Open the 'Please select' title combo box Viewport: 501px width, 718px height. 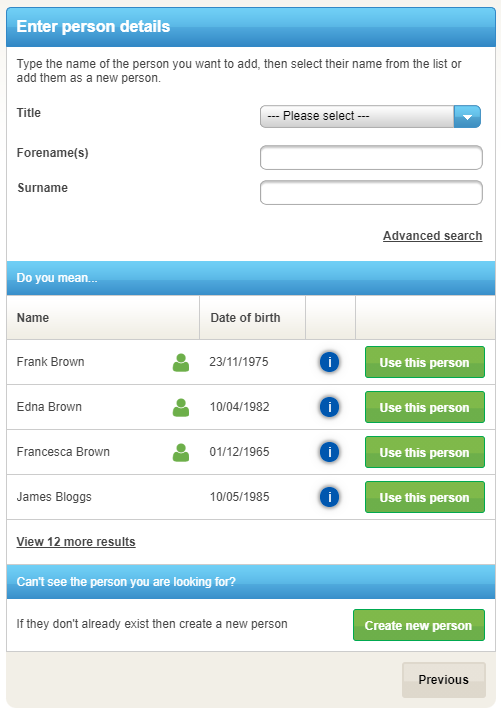pyautogui.click(x=370, y=117)
